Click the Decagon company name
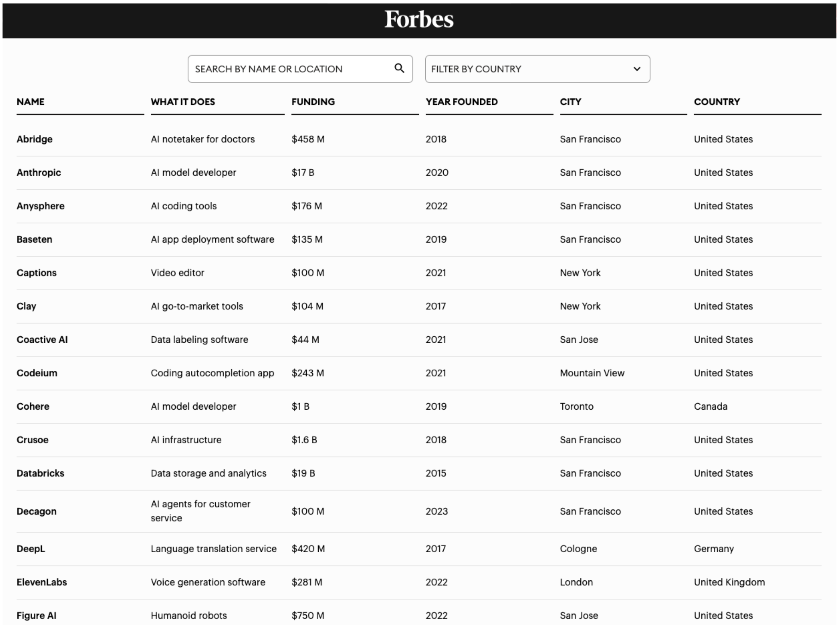Image resolution: width=840 pixels, height=628 pixels. tap(36, 511)
